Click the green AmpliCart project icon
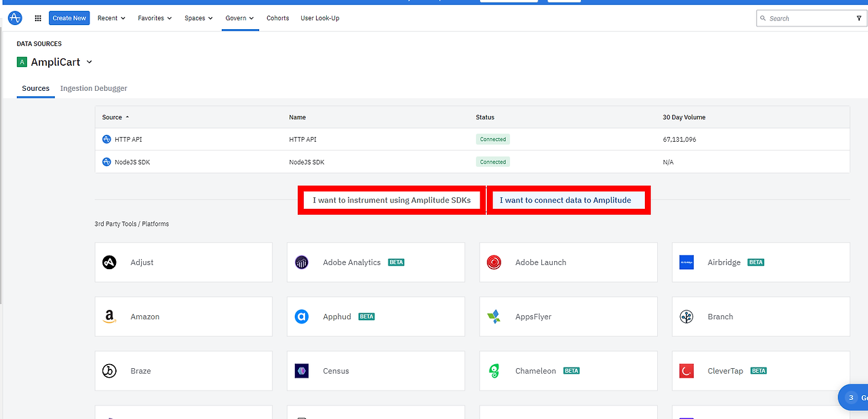Viewport: 868px width, 419px height. [22, 62]
